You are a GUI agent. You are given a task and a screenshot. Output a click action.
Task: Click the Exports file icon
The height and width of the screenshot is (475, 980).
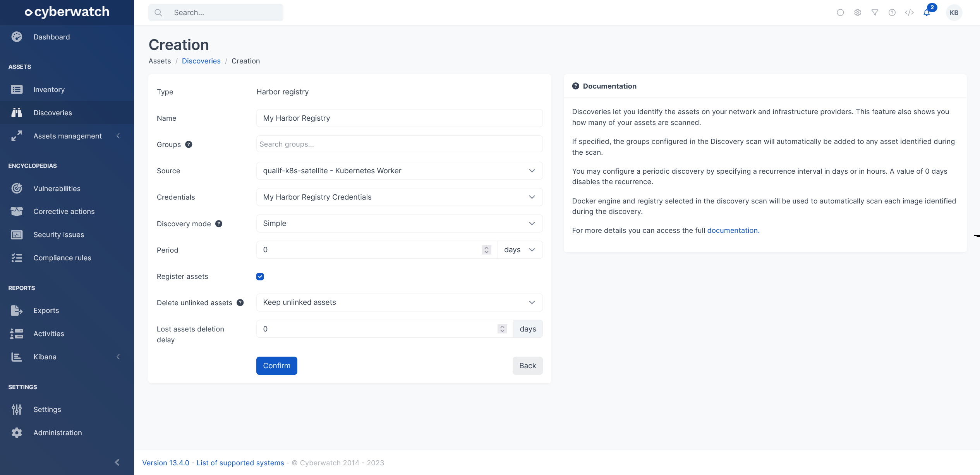17,310
